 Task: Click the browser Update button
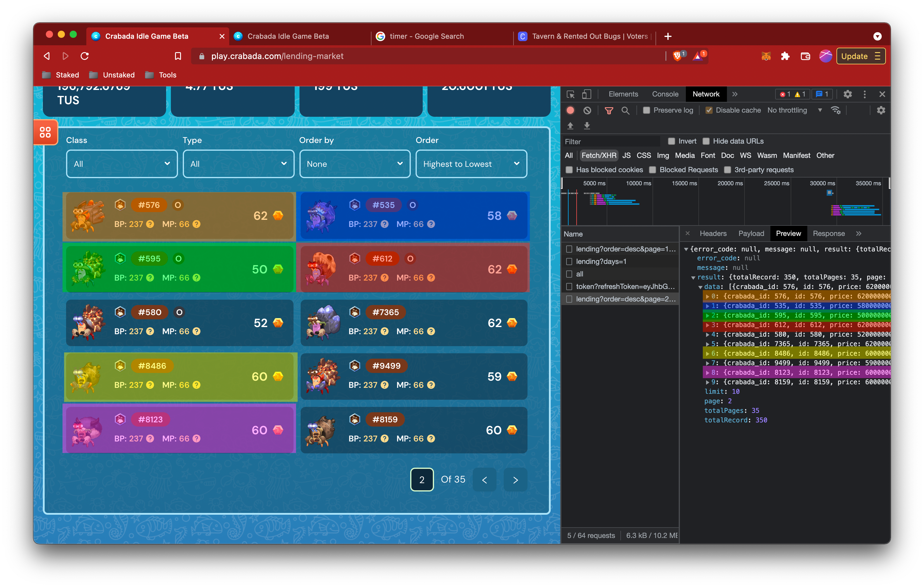861,56
